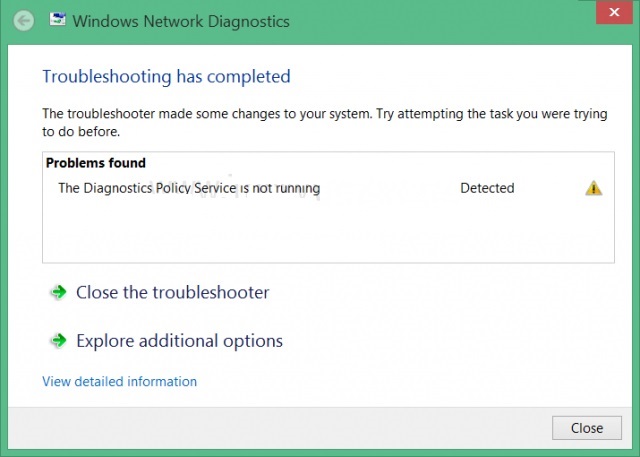Choose Explore additional options
Screen dimensions: 640x457
[x=180, y=341]
